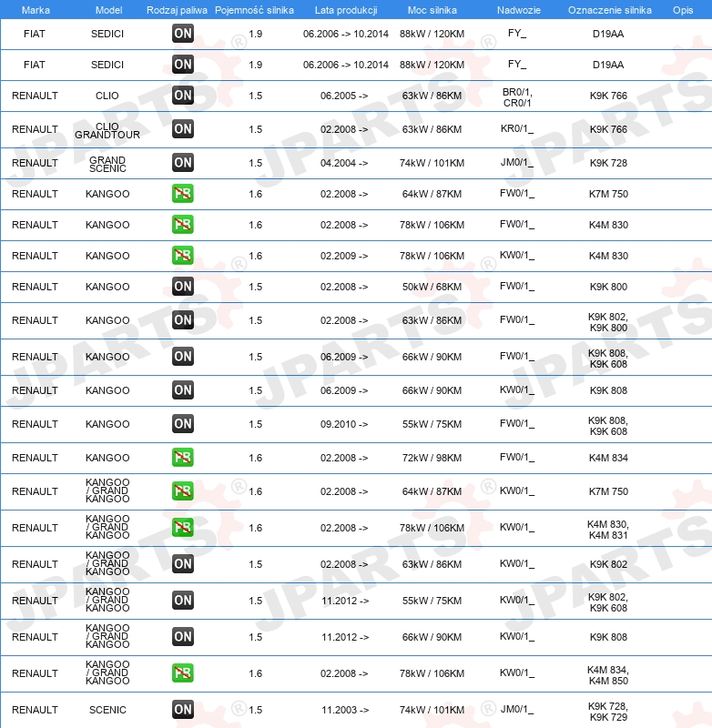Click the PB icon in the Kangoo / Grand Kangoo K7M 750 row
Screen dimensions: 712x728
[182, 491]
